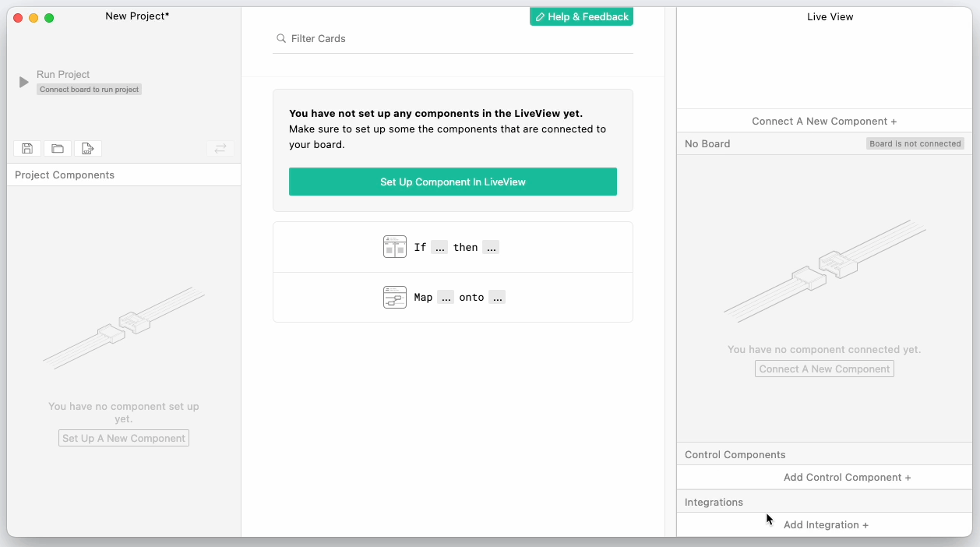Click Set Up Component In LiveView button

(x=453, y=182)
